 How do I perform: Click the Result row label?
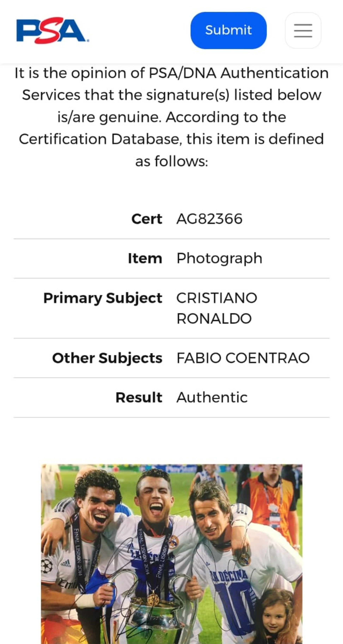pos(139,397)
